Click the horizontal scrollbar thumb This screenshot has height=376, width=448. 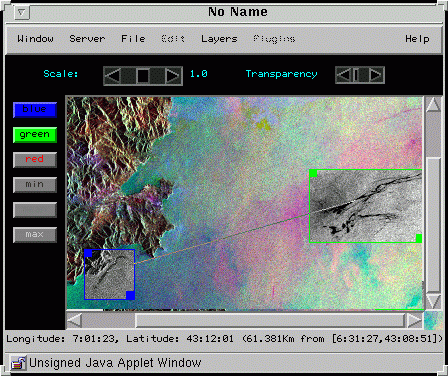coord(270,321)
